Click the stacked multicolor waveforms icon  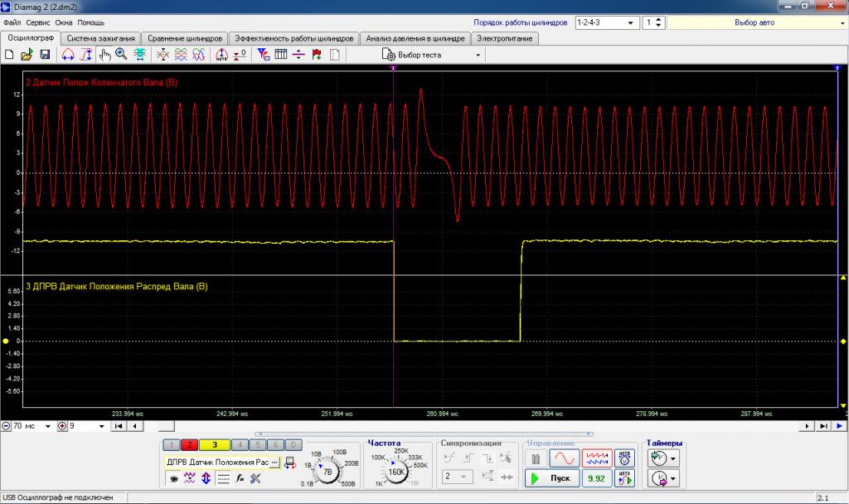(x=181, y=55)
